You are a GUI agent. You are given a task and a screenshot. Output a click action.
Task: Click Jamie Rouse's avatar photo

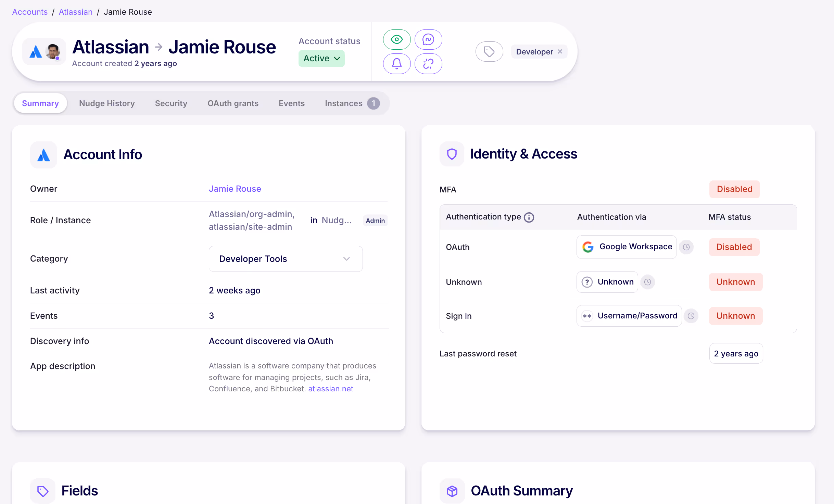[x=53, y=52]
